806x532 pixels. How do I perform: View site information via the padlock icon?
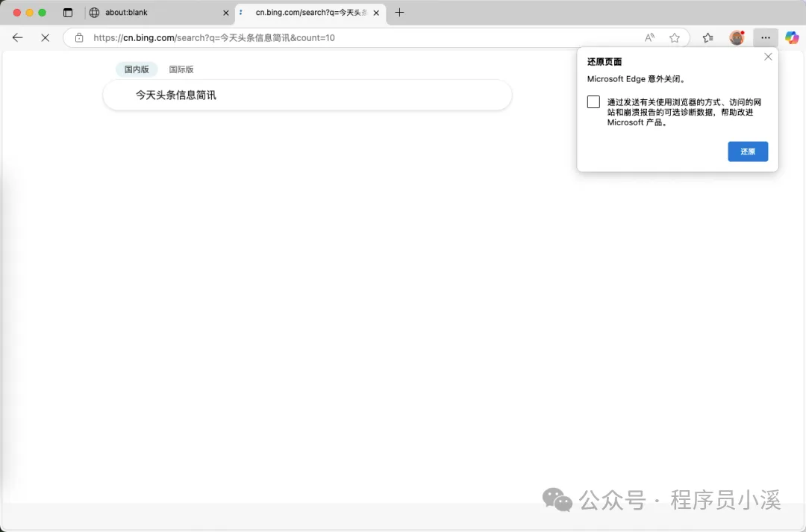pyautogui.click(x=78, y=37)
